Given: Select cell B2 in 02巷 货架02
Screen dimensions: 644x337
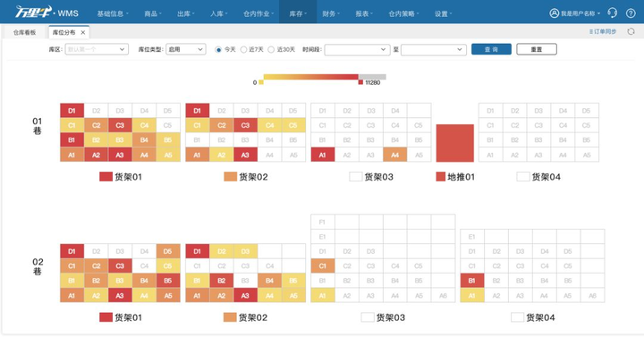Looking at the screenshot, I should click(x=222, y=281).
